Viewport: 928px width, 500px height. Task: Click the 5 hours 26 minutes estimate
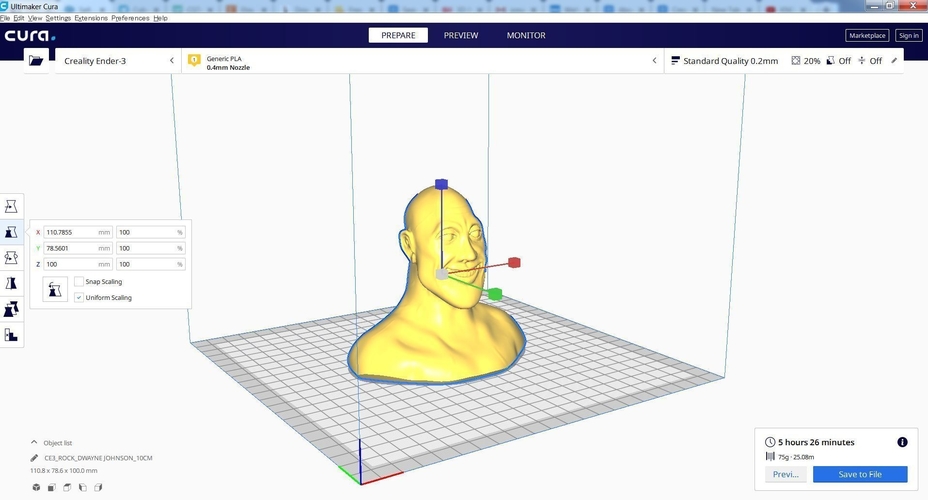pos(816,442)
